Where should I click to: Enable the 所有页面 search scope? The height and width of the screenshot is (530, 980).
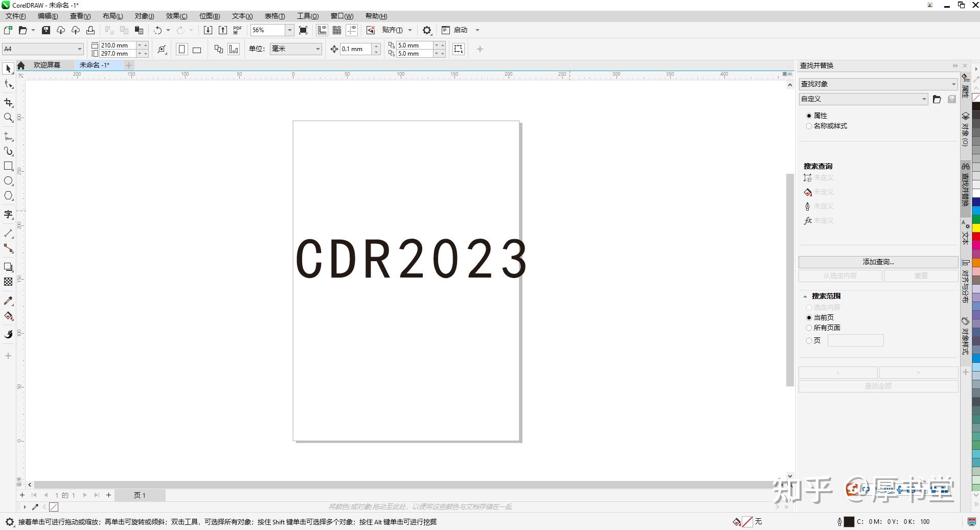pos(809,328)
